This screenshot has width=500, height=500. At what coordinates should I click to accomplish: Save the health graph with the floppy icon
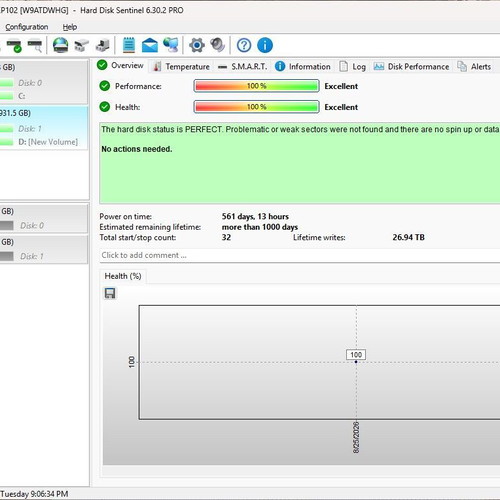(x=110, y=293)
